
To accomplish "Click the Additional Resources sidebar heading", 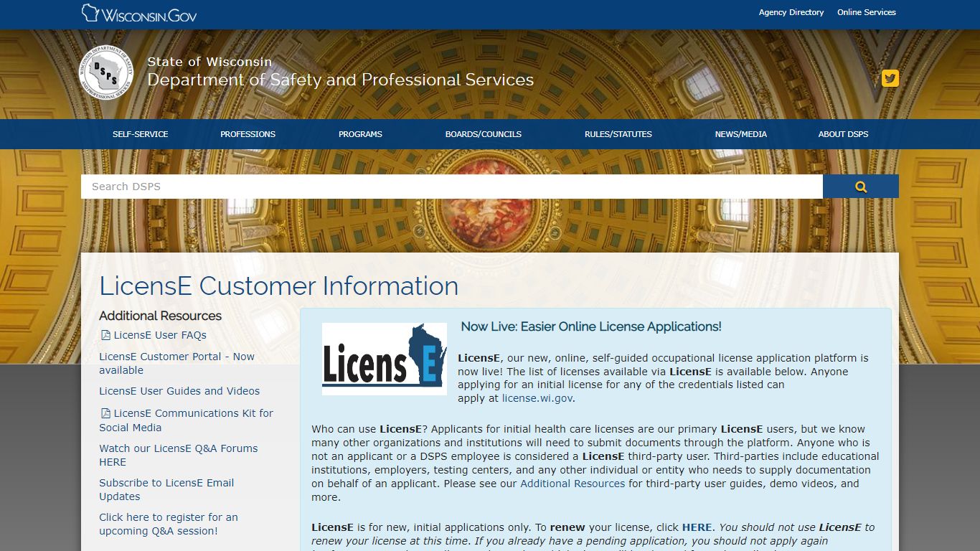I will [x=161, y=316].
